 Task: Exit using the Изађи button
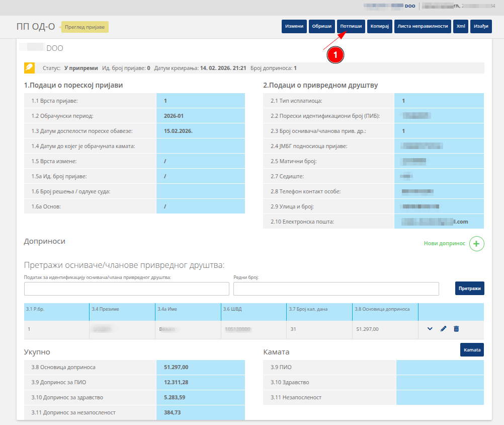click(x=481, y=26)
